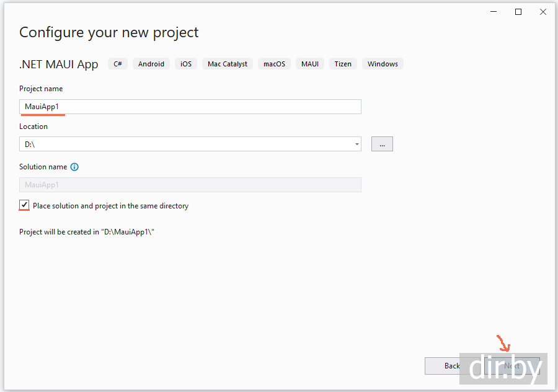Click the Tizen platform tag
The height and width of the screenshot is (392, 558).
pyautogui.click(x=343, y=64)
